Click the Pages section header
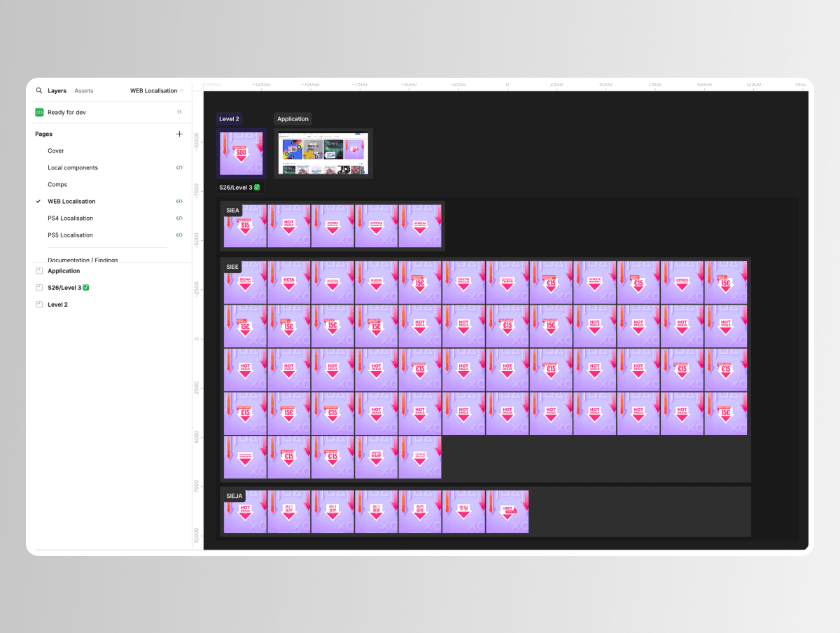The width and height of the screenshot is (840, 633). [43, 134]
